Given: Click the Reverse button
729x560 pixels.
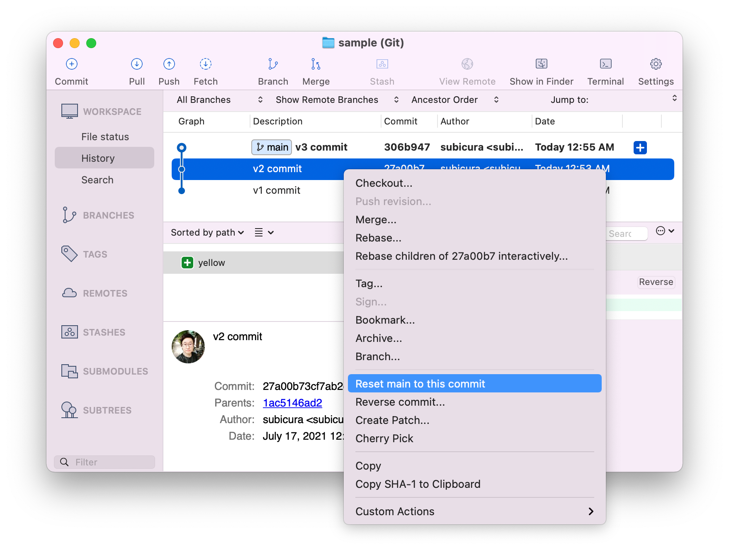Looking at the screenshot, I should click(656, 282).
